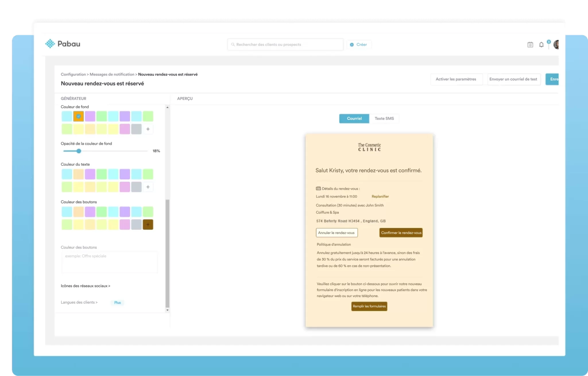Screen dimensions: 588x376
Task: Click Envoyer un courriel de test
Action: (x=513, y=79)
